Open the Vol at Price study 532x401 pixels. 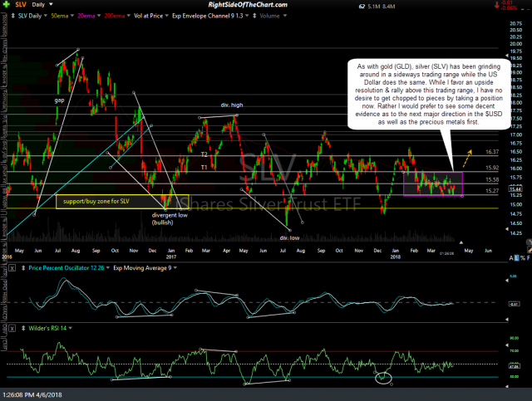(x=148, y=16)
